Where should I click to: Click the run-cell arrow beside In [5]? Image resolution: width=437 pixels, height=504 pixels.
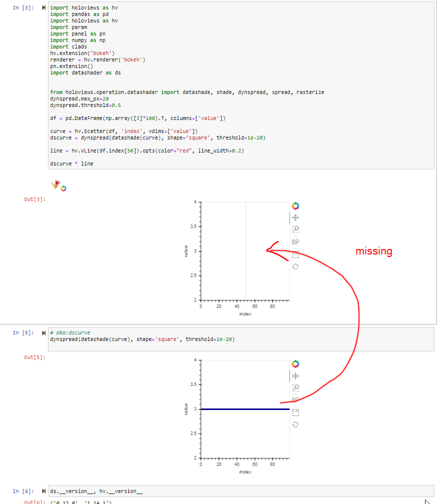[x=43, y=332]
